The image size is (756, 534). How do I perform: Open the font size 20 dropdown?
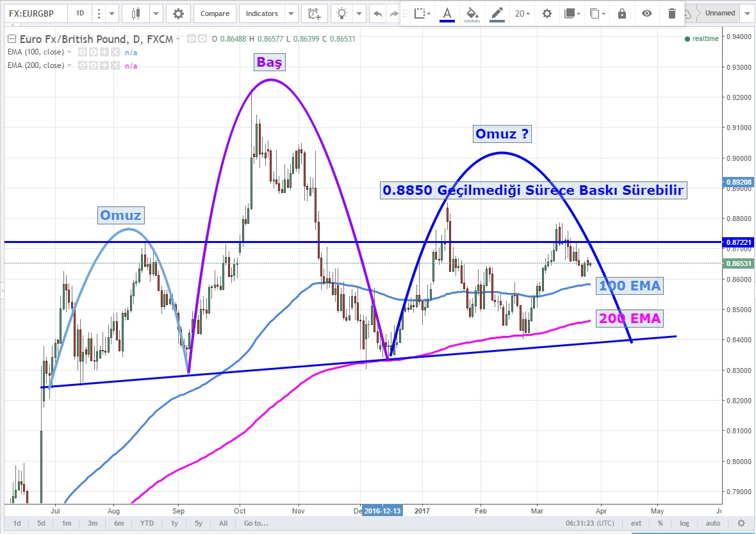[x=522, y=13]
